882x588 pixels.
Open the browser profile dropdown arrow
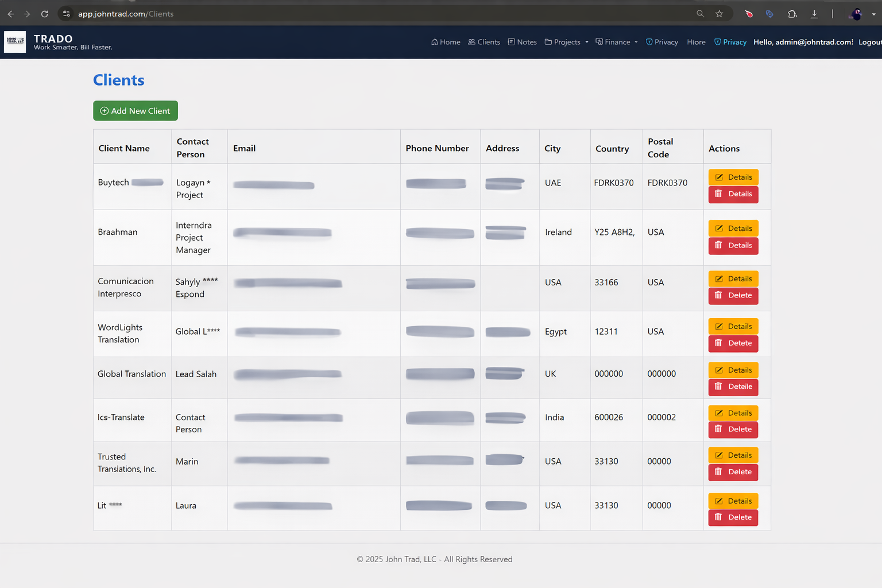tap(874, 13)
